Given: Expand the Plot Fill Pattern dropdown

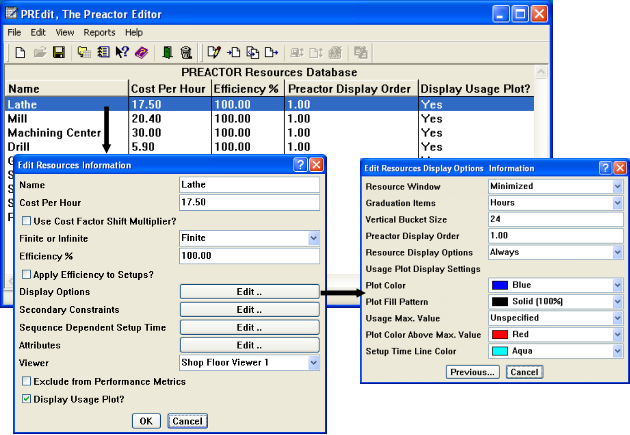Looking at the screenshot, I should pyautogui.click(x=618, y=301).
